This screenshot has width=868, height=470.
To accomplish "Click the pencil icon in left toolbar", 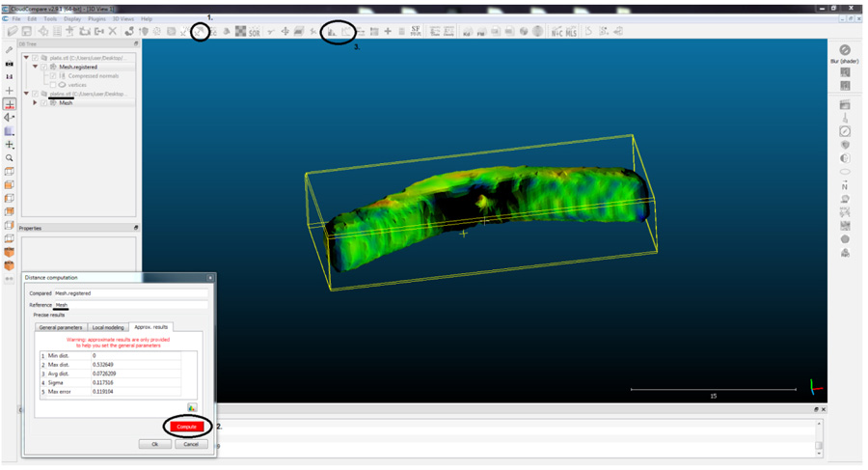I will [10, 50].
